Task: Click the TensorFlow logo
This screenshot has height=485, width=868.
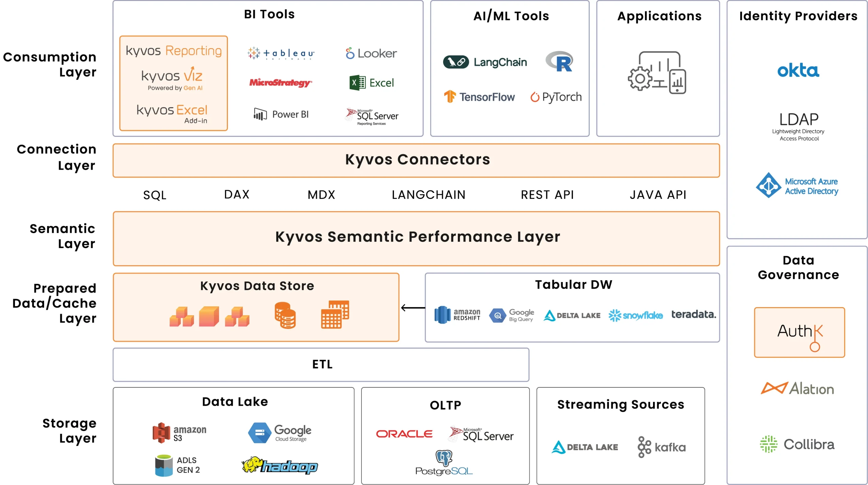Action: pos(479,97)
